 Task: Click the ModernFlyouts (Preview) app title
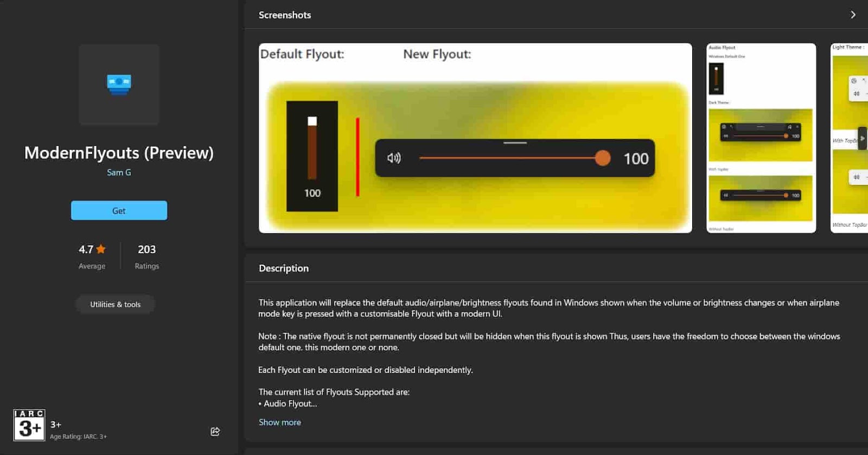[x=119, y=153]
